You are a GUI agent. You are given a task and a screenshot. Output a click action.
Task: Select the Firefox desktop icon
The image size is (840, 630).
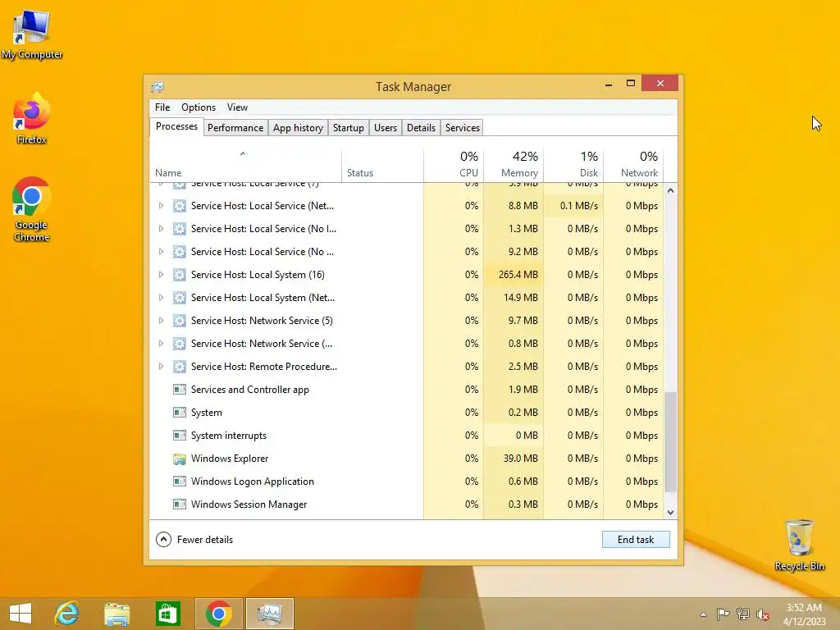(x=32, y=118)
